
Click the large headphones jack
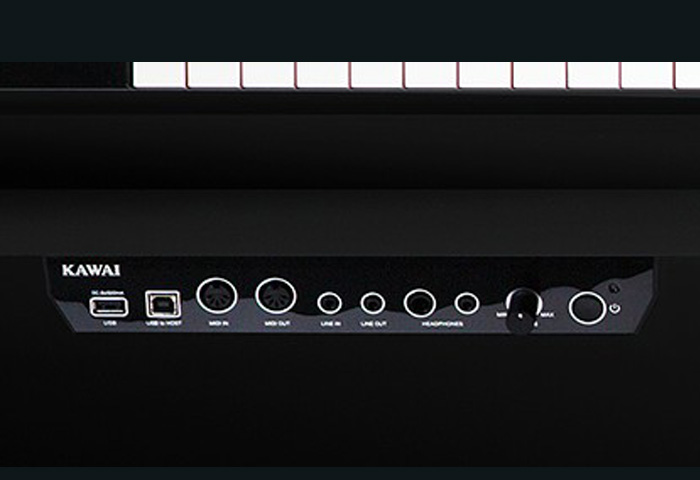click(420, 303)
